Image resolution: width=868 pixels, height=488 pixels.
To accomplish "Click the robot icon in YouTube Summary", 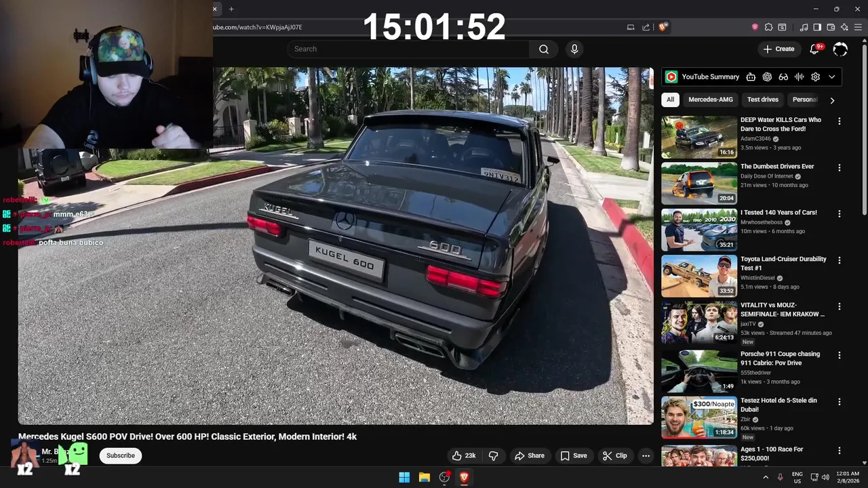I will click(751, 77).
